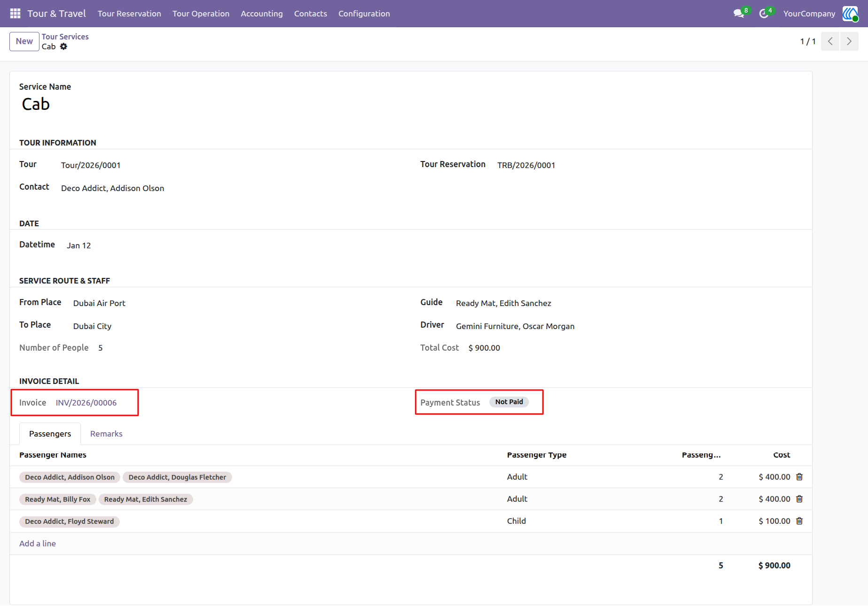
Task: Open invoice INV/2026/00006 link
Action: 86,403
